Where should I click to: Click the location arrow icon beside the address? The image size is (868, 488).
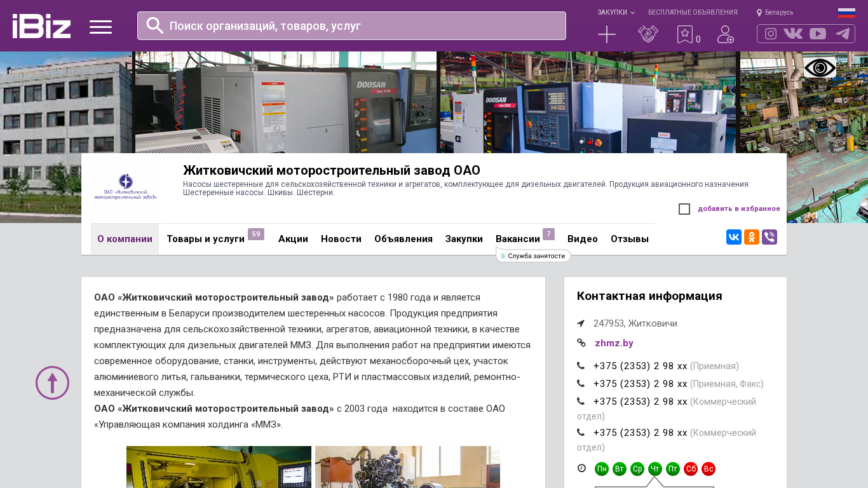point(581,323)
